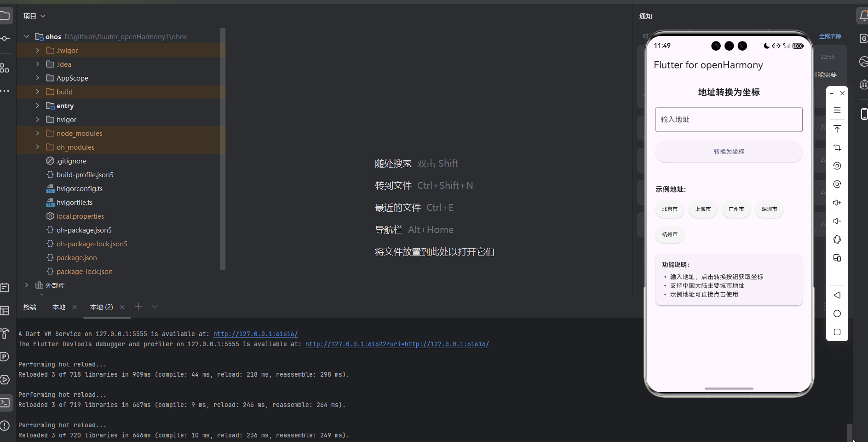Open the Dart VM Service link
The width and height of the screenshot is (868, 442).
pyautogui.click(x=255, y=334)
